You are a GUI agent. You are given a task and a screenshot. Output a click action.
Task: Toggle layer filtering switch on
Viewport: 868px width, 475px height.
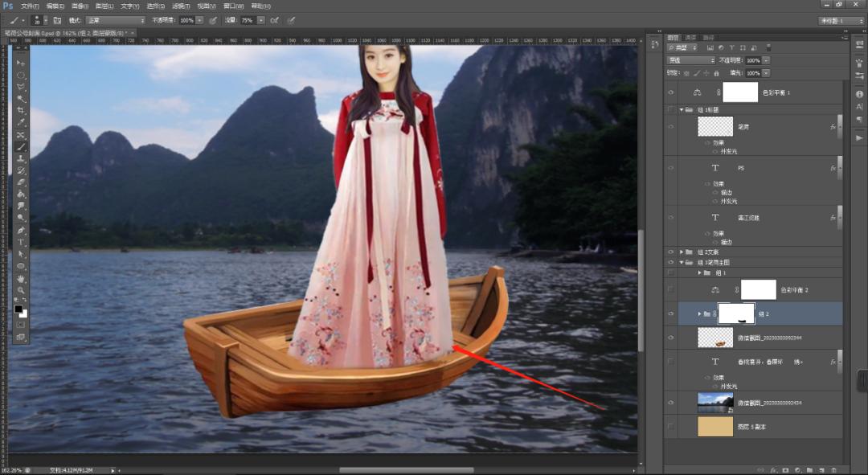(x=768, y=48)
